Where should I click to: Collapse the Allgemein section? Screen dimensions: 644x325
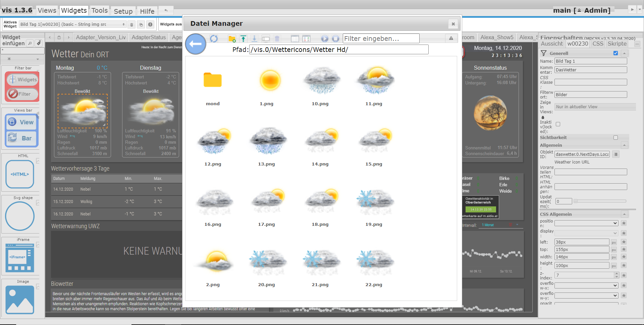coord(625,145)
